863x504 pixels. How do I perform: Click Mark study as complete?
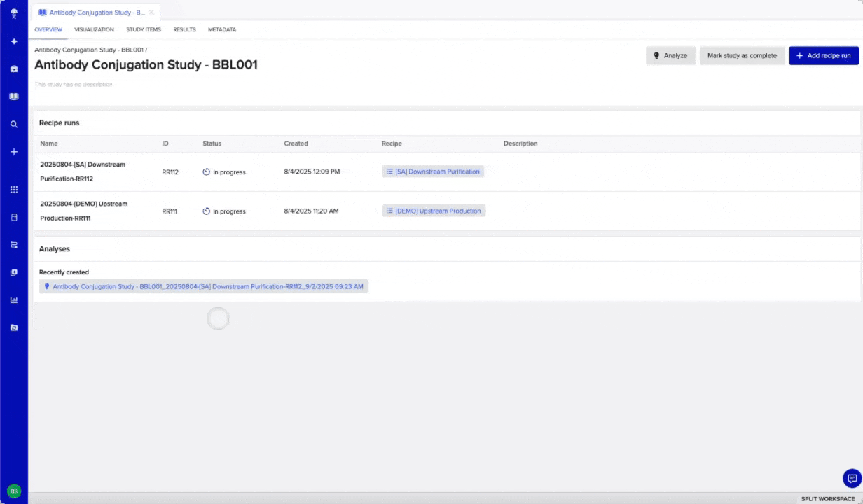pos(742,56)
